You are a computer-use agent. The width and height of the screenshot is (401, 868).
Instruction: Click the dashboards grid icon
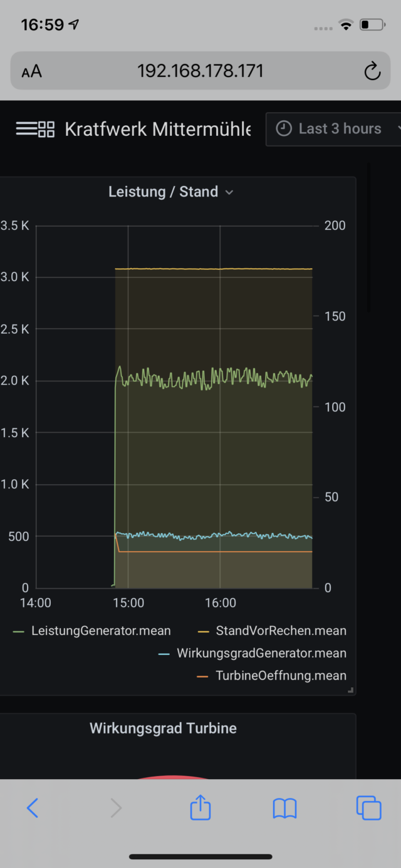(x=47, y=130)
